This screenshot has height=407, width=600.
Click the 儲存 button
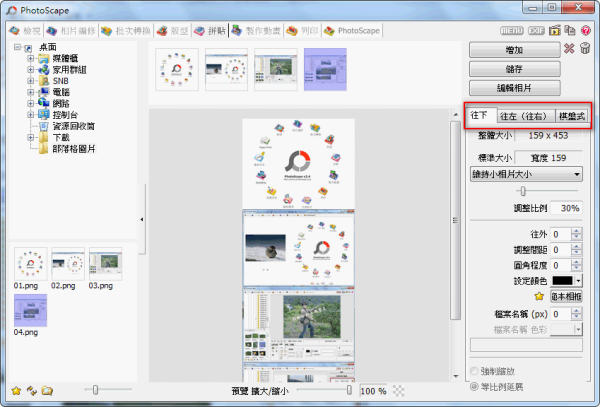point(512,69)
